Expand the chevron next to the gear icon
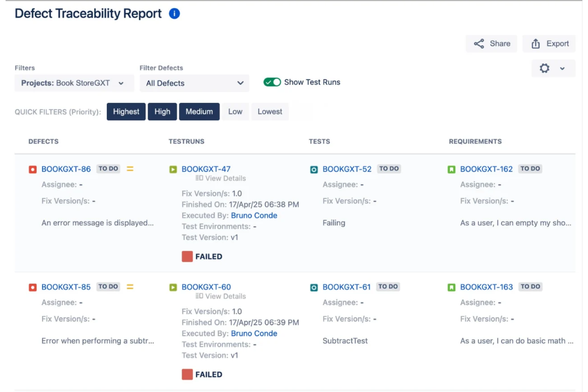 tap(563, 68)
